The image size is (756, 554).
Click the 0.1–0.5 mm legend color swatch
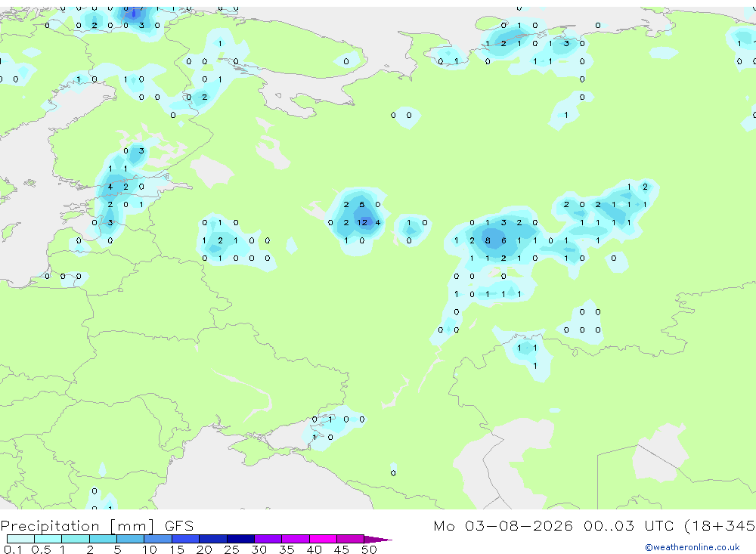point(20,539)
